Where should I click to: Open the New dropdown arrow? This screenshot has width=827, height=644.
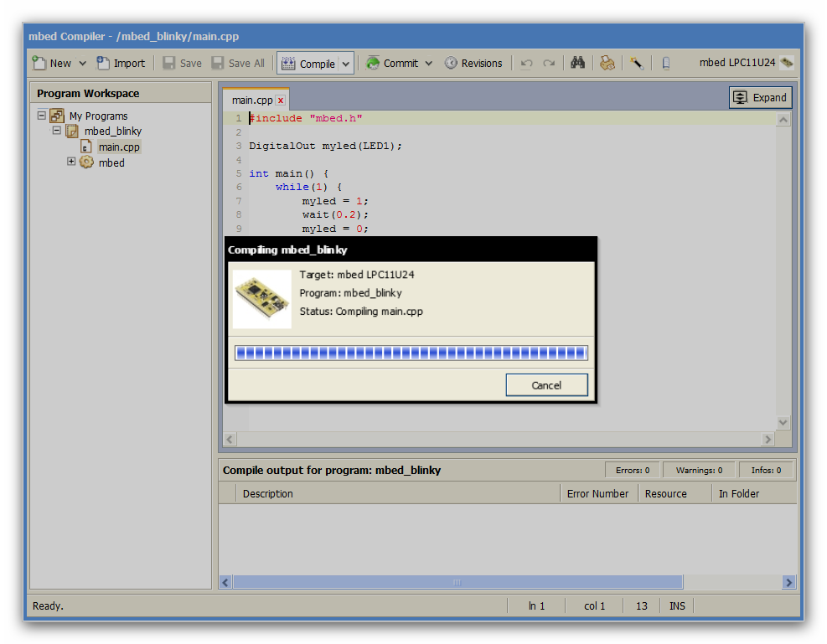click(82, 64)
